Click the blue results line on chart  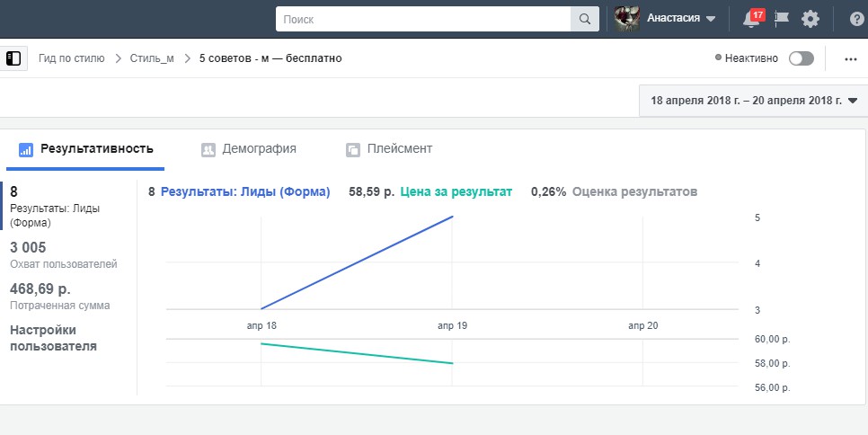(357, 262)
